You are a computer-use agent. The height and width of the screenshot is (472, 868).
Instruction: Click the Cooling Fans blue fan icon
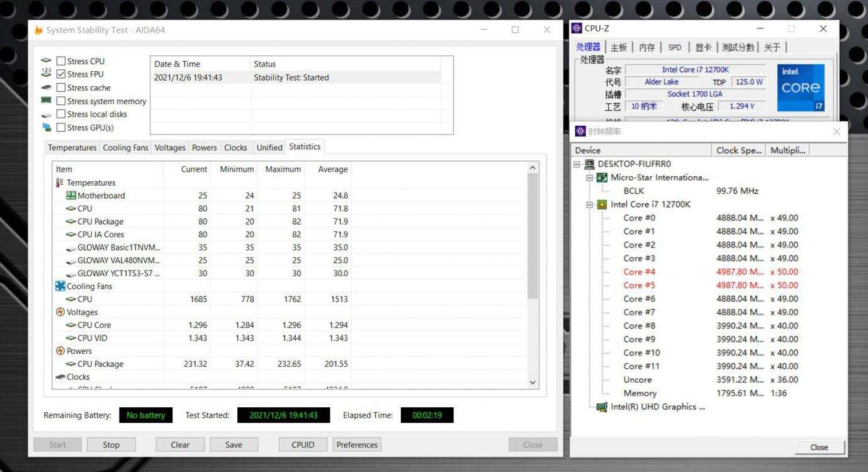pyautogui.click(x=60, y=286)
